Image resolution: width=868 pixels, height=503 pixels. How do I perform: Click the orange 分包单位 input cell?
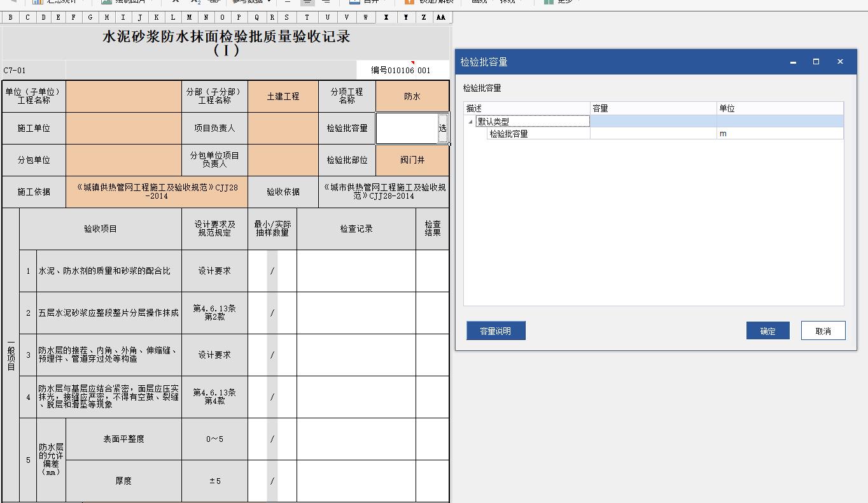(123, 160)
